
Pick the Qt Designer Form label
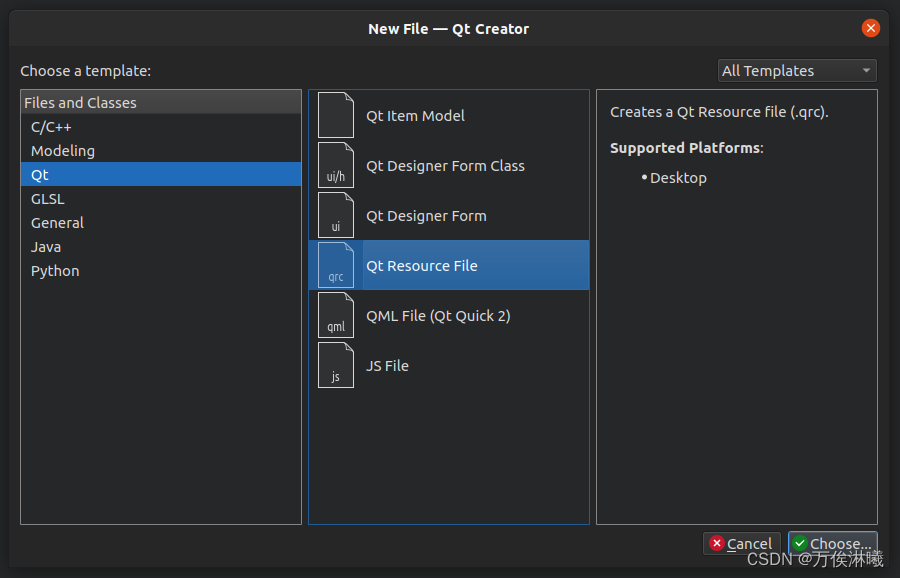coord(426,216)
